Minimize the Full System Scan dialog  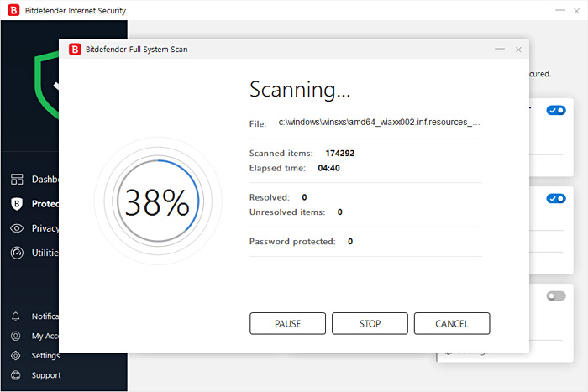point(499,50)
